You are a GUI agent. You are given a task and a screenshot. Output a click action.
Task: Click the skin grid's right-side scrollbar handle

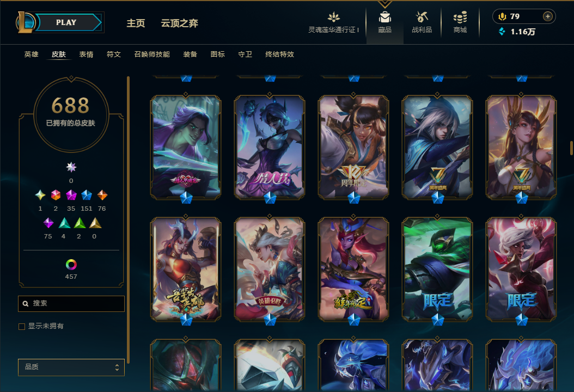tap(571, 148)
